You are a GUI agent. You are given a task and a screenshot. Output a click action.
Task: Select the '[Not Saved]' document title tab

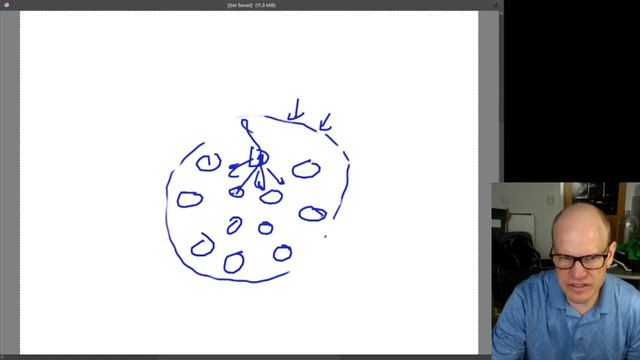click(251, 5)
